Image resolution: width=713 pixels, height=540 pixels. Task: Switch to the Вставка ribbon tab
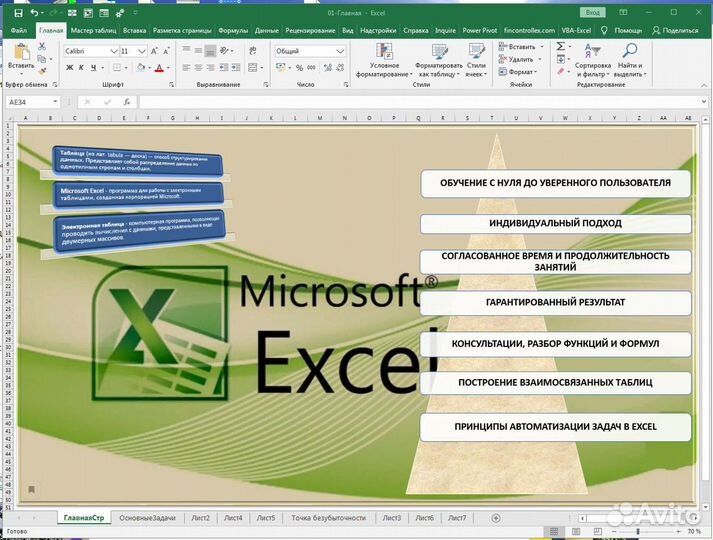point(135,30)
